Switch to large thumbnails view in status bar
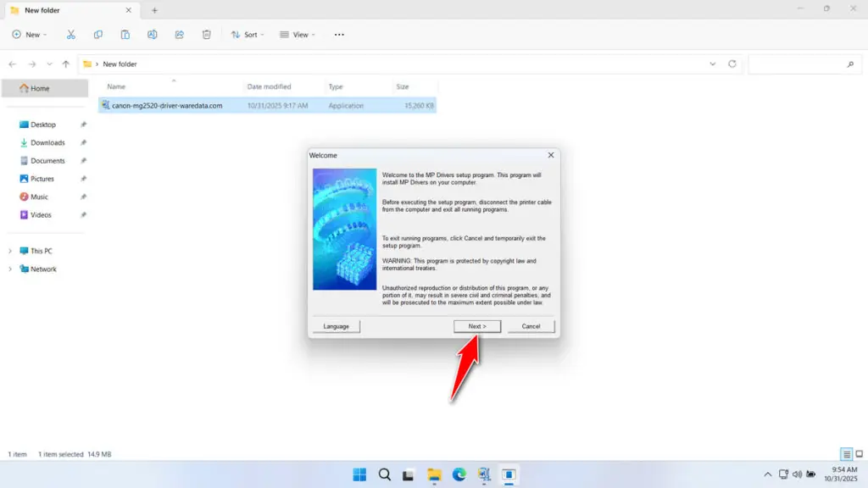868x488 pixels. point(858,453)
